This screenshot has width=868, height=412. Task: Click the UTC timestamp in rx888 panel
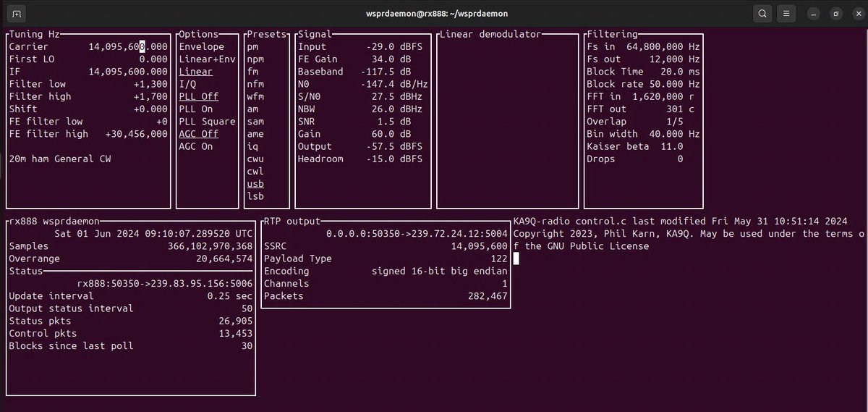153,234
